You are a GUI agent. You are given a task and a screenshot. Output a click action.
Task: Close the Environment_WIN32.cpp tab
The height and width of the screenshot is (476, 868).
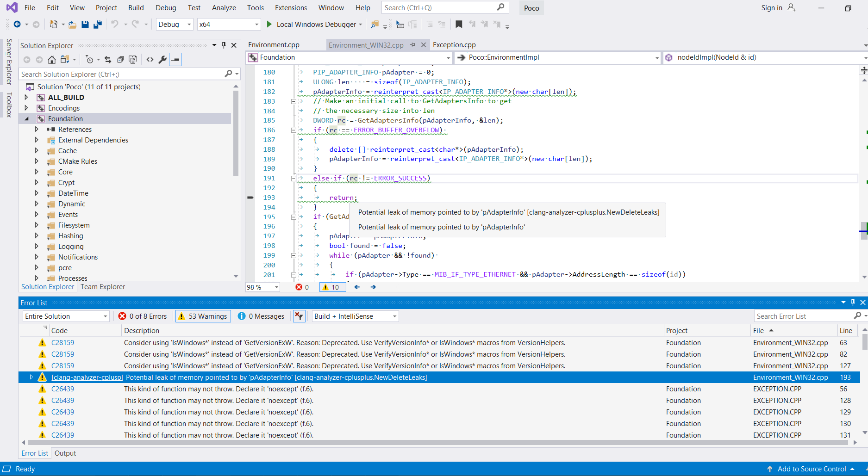coord(423,45)
